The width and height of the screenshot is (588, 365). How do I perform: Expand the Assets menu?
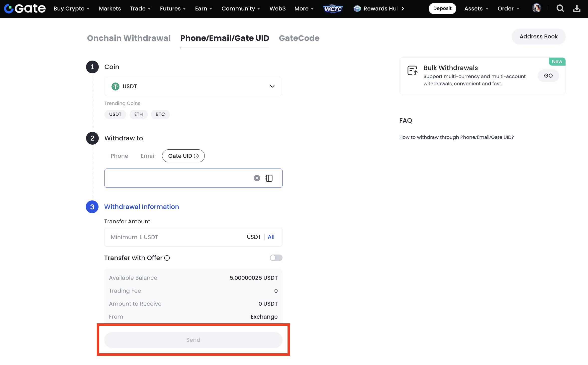(476, 8)
